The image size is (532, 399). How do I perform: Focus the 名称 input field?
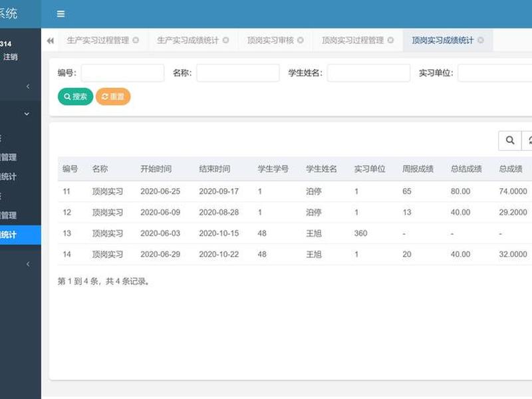click(238, 73)
